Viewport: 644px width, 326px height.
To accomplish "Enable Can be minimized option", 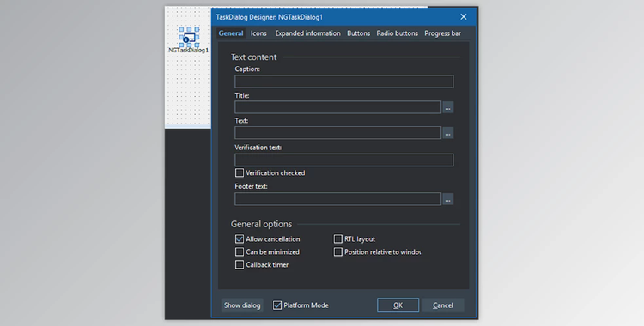I will (x=240, y=251).
